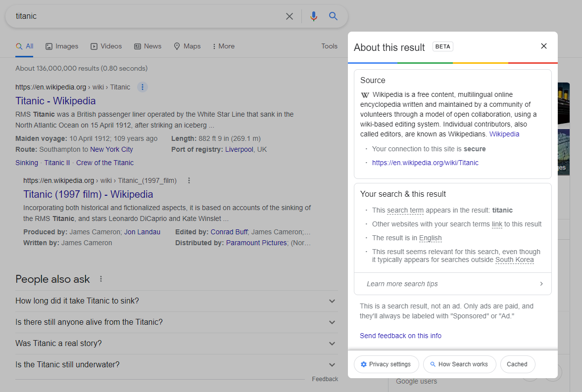Open the 'Titanic - Wikipedia' result
This screenshot has height=392, width=582.
point(55,101)
